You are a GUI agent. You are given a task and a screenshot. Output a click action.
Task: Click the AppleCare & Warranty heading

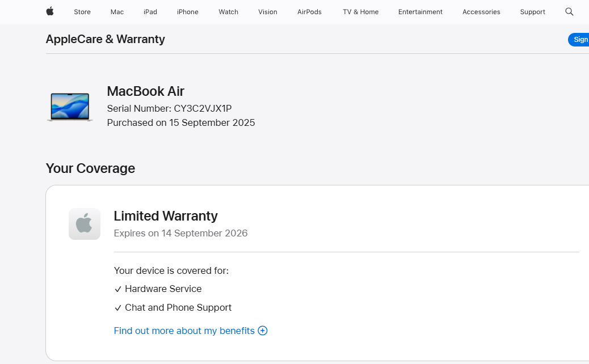[x=106, y=39]
